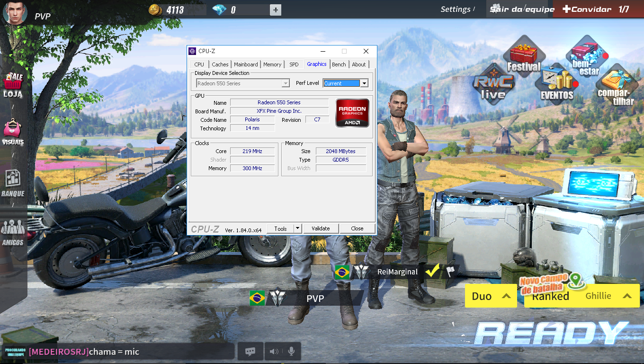
Task: Close the CPU-Z window with X
Action: point(366,51)
